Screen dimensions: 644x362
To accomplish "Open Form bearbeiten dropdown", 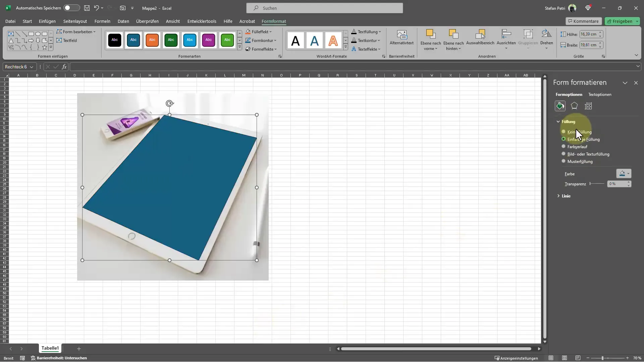I will point(76,32).
